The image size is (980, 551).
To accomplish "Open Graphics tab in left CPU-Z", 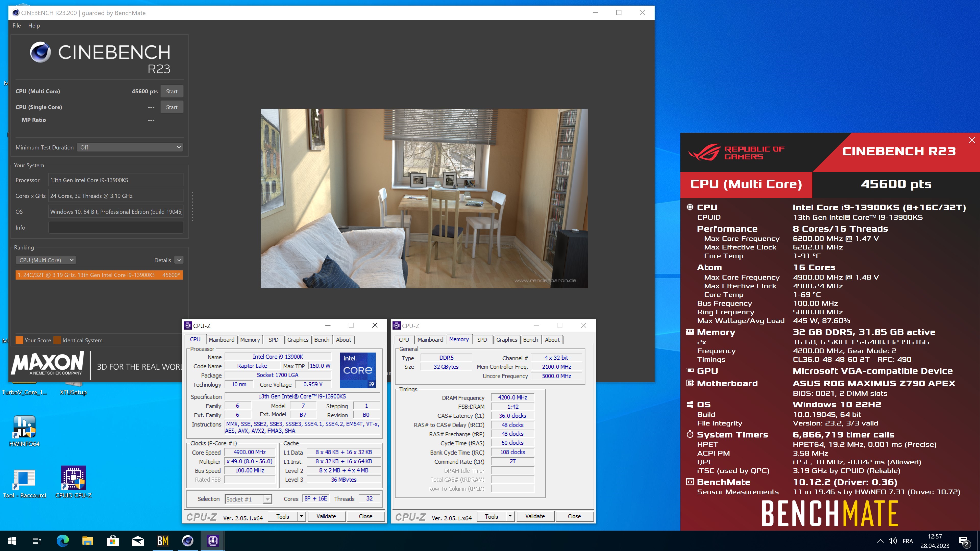I will click(x=298, y=340).
